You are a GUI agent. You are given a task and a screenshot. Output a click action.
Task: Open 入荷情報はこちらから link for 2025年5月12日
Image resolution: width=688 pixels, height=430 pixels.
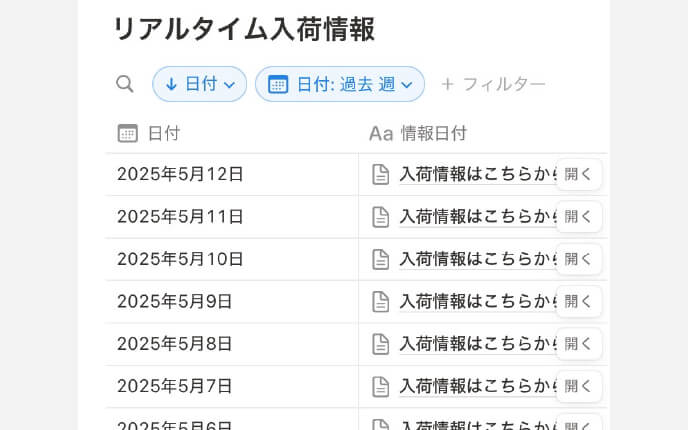pyautogui.click(x=478, y=174)
